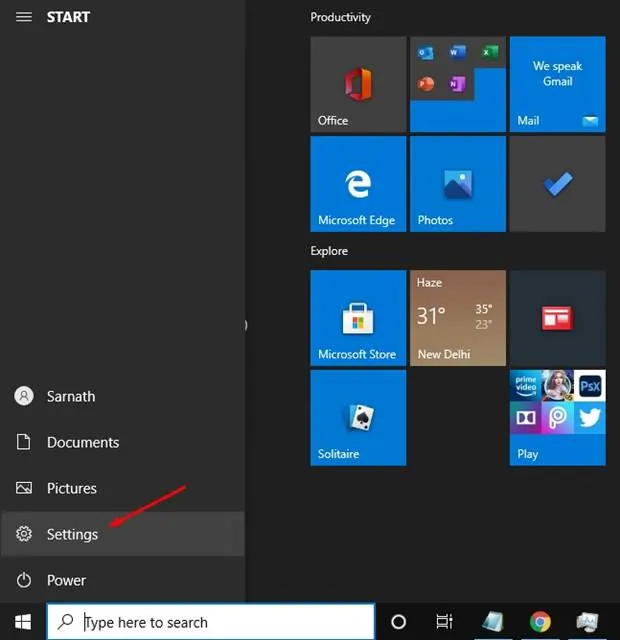620x640 pixels.
Task: Open Settings from the Start sidebar
Action: coord(72,534)
